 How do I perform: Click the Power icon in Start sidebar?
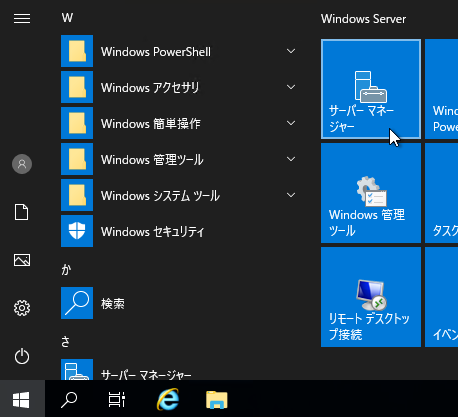coord(22,356)
